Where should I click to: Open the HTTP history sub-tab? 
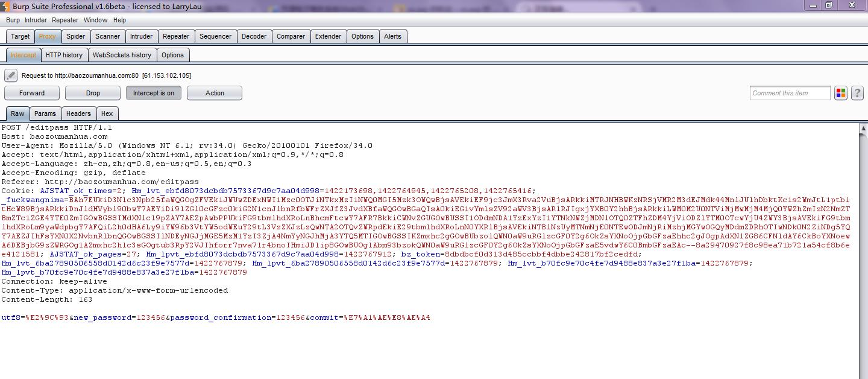64,55
